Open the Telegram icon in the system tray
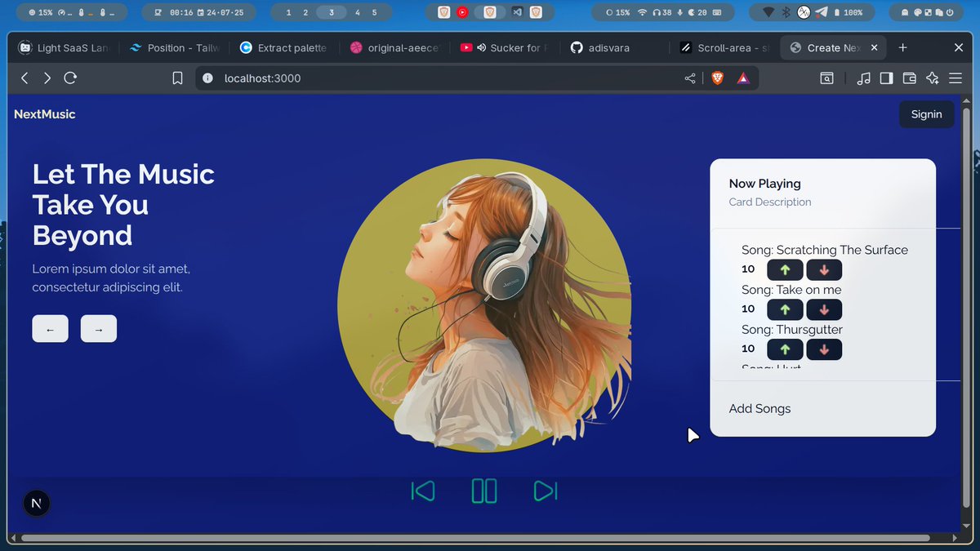The image size is (980, 551). tap(821, 13)
